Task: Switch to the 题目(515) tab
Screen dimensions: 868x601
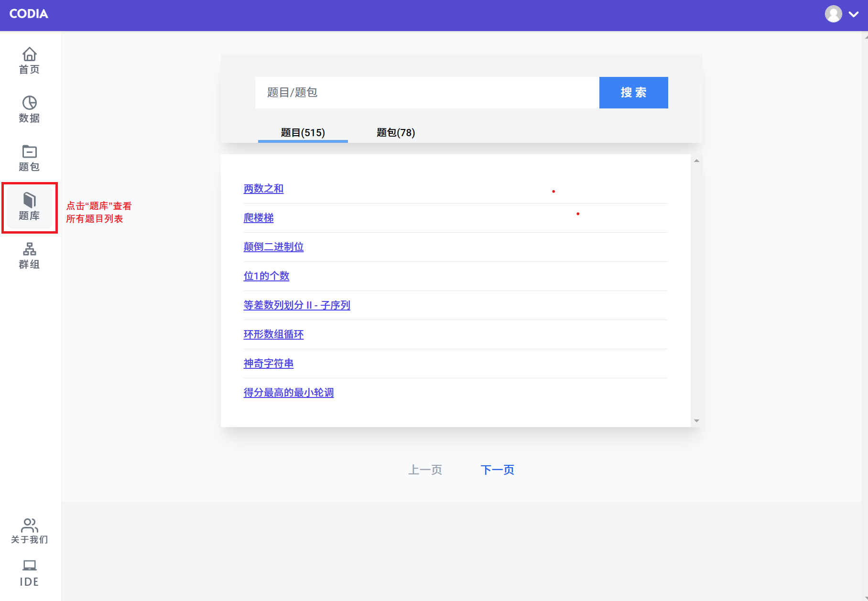Action: [x=303, y=133]
